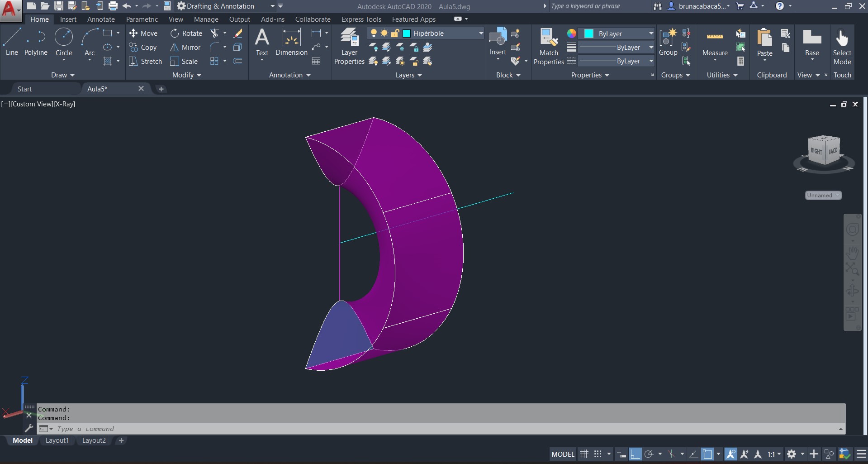Open the ByLayer color dropdown
Screen dimensions: 868x464
(x=651, y=33)
